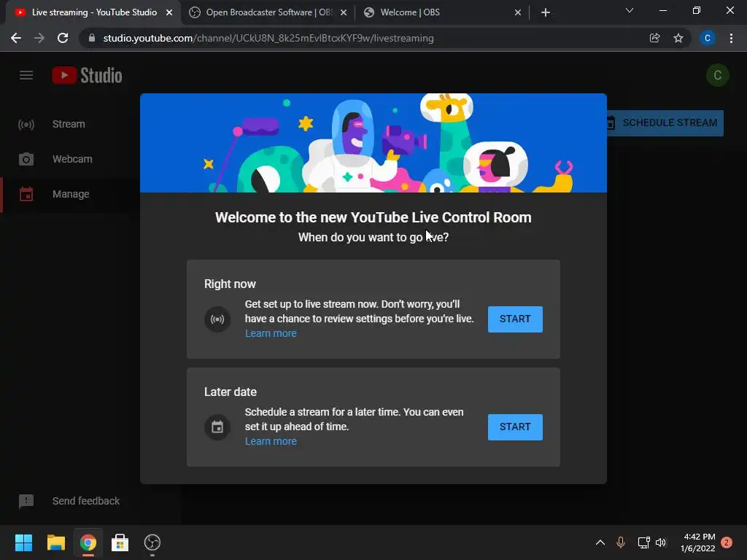Share this page from the address bar
Image resolution: width=747 pixels, height=560 pixels.
pyautogui.click(x=655, y=38)
